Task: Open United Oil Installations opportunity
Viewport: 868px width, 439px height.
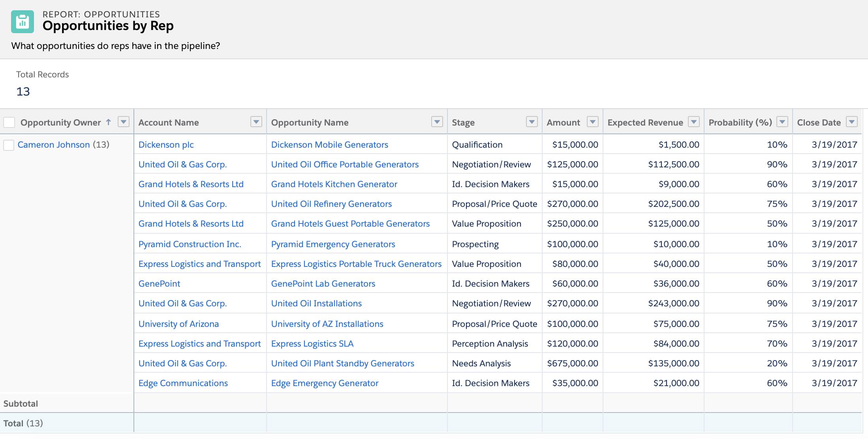Action: (x=316, y=303)
